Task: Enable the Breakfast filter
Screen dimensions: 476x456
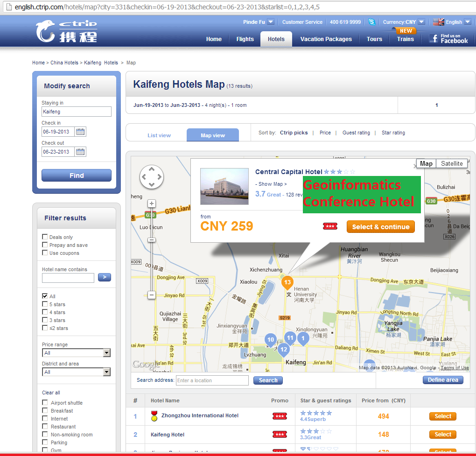Action: pyautogui.click(x=45, y=410)
